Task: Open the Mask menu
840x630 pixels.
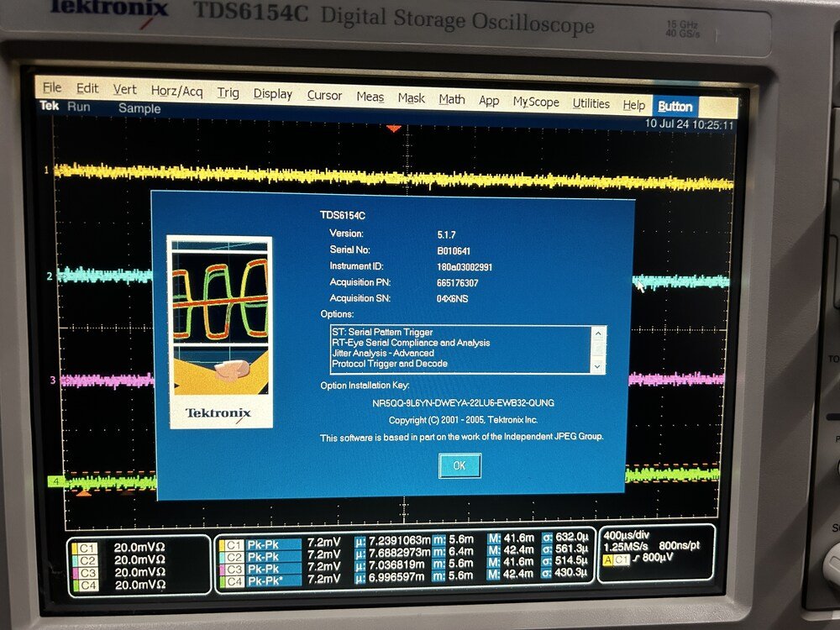Action: pyautogui.click(x=411, y=98)
